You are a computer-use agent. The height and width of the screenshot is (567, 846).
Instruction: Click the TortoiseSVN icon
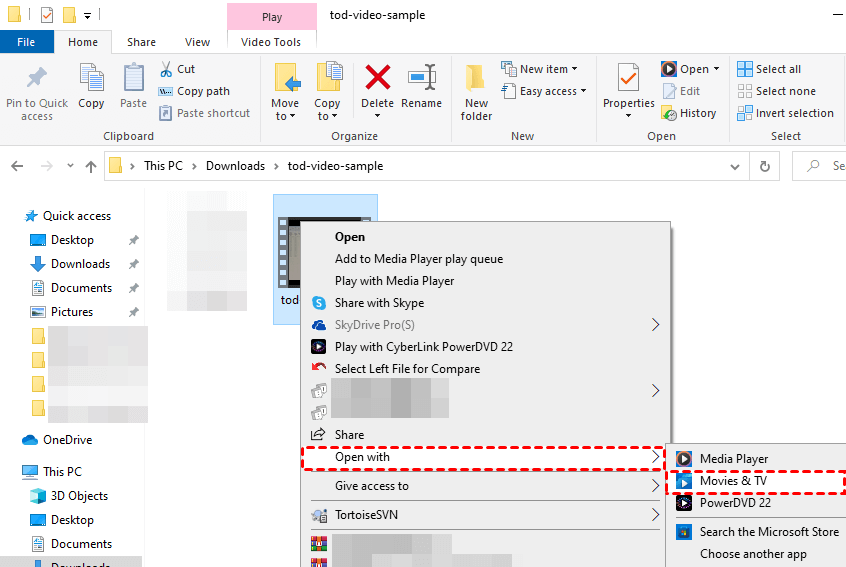point(319,515)
